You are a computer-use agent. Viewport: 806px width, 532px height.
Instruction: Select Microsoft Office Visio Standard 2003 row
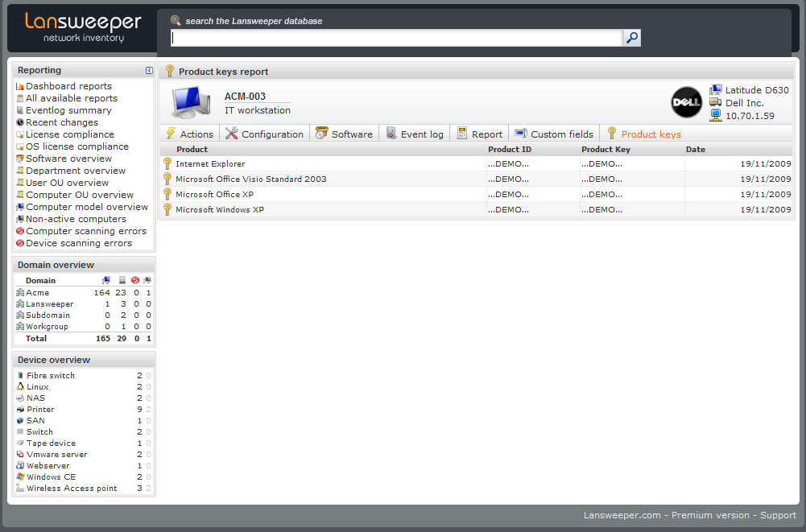click(477, 179)
